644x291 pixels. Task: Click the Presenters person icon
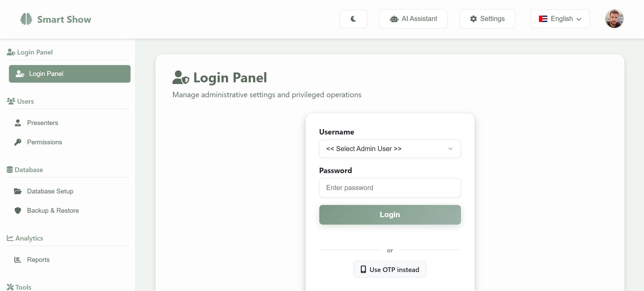click(x=18, y=123)
